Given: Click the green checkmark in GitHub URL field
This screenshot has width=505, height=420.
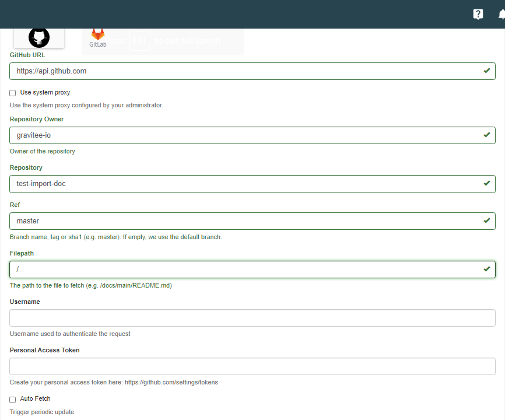Looking at the screenshot, I should 487,71.
